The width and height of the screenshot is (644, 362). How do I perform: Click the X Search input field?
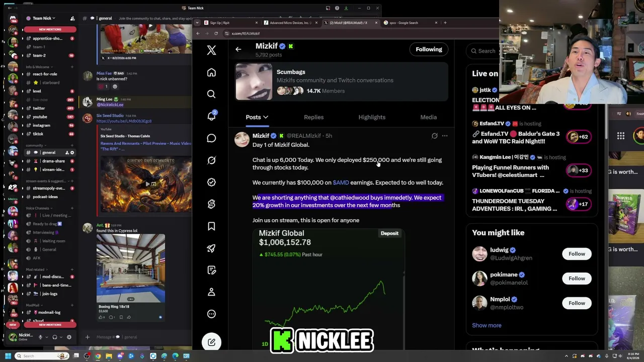click(486, 51)
